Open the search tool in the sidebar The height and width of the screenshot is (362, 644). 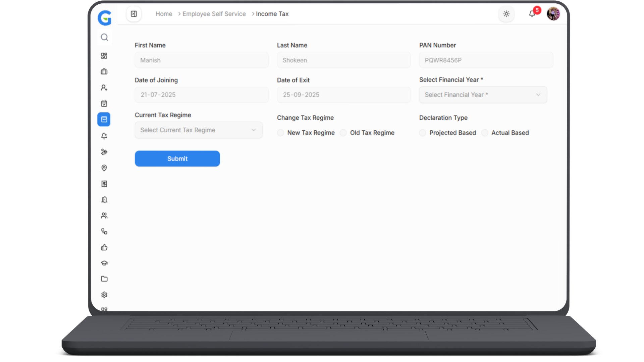[x=104, y=37]
